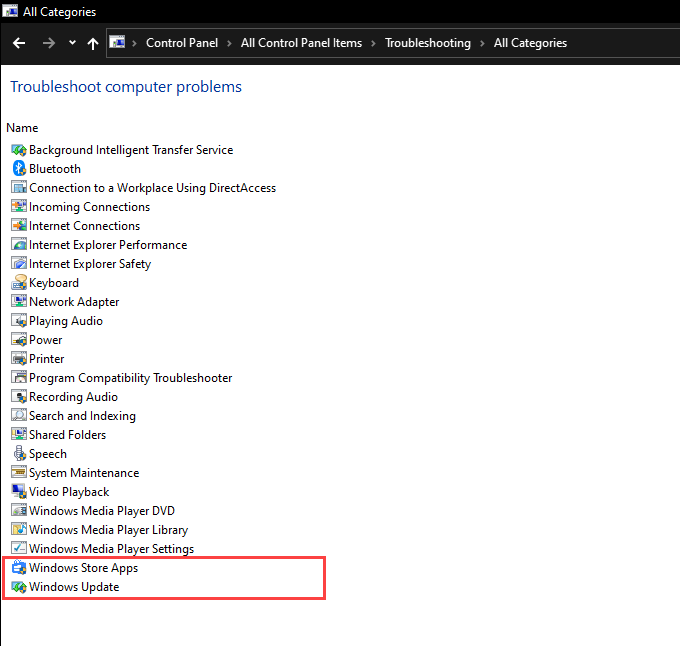The image size is (680, 646).
Task: Select Troubleshooting in the address bar
Action: (427, 43)
